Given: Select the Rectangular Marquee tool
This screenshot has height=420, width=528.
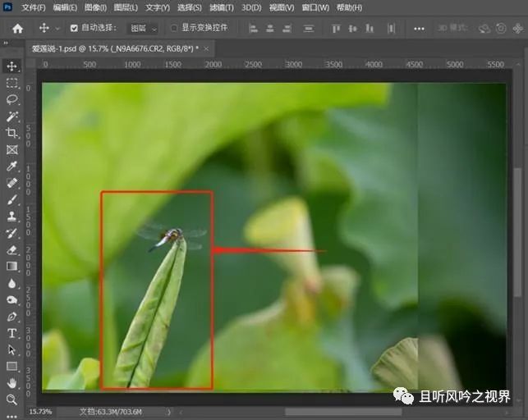Looking at the screenshot, I should [x=11, y=83].
